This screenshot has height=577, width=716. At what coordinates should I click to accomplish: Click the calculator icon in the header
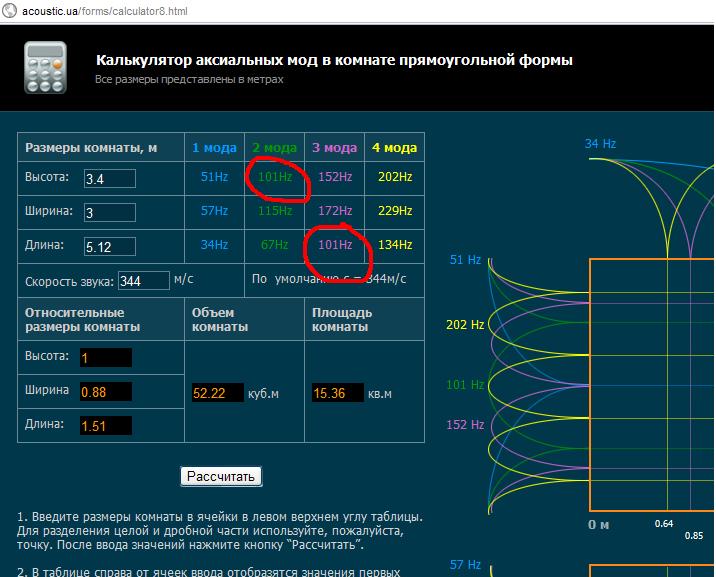point(46,69)
